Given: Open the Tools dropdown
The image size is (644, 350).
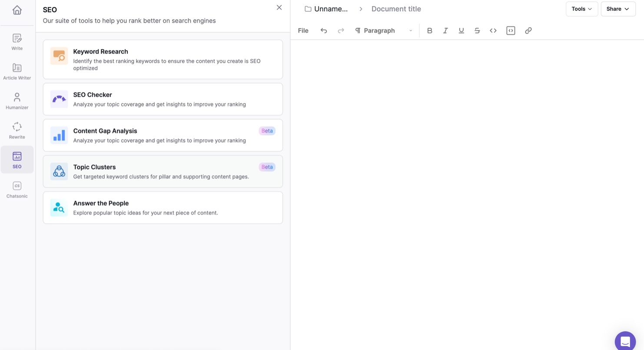Looking at the screenshot, I should (581, 9).
